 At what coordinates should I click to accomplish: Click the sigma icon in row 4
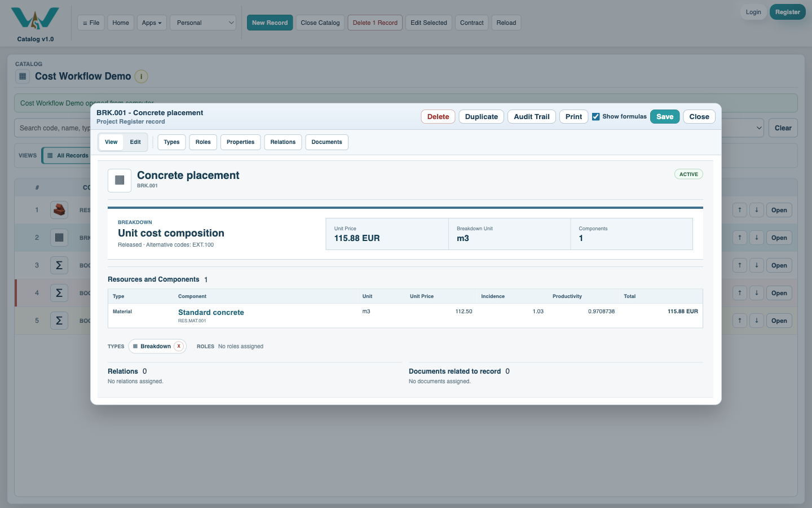(x=59, y=293)
